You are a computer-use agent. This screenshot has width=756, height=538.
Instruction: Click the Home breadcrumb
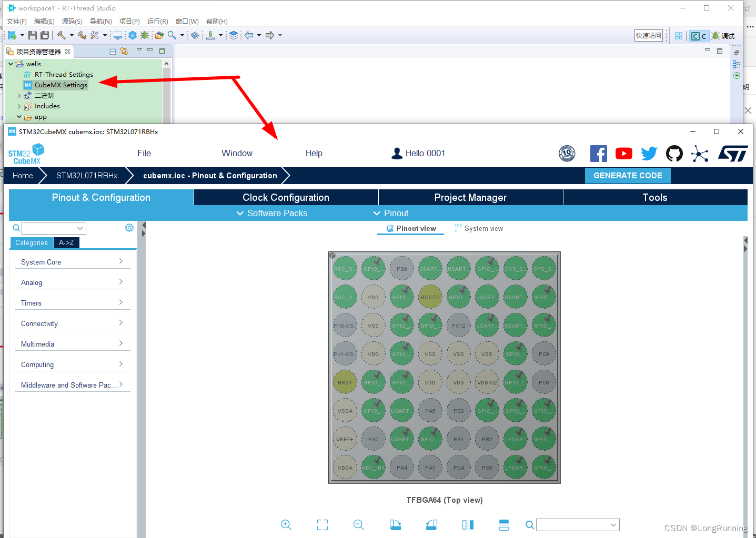click(x=23, y=176)
